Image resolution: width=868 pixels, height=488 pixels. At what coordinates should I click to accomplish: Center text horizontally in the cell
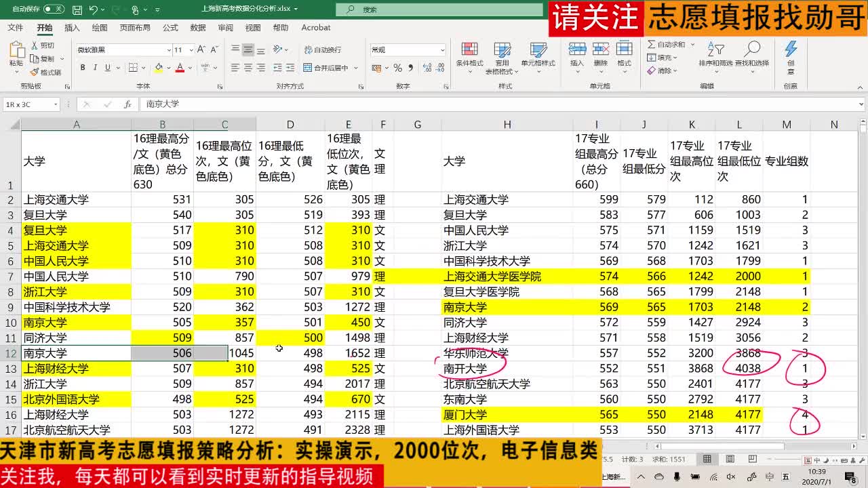point(248,68)
